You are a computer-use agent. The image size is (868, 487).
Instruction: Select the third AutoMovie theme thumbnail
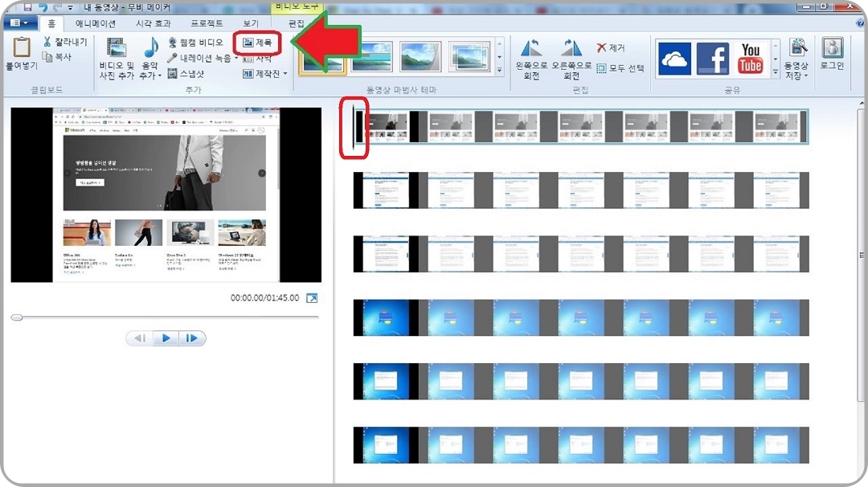tap(420, 56)
